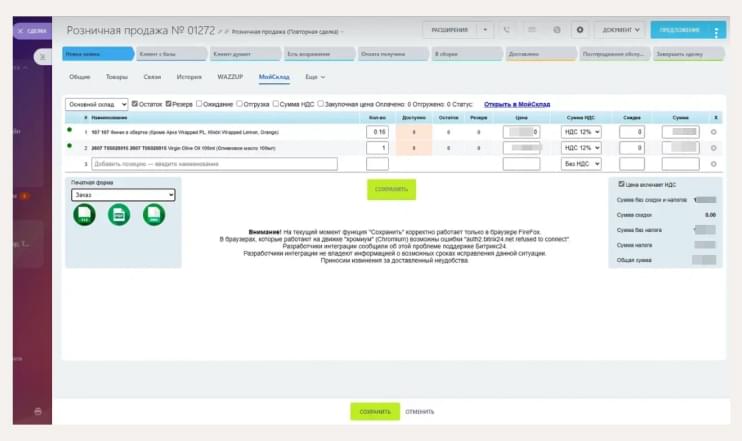This screenshot has height=441, width=742.
Task: Click quantity field showing 0.16
Action: coord(377,132)
